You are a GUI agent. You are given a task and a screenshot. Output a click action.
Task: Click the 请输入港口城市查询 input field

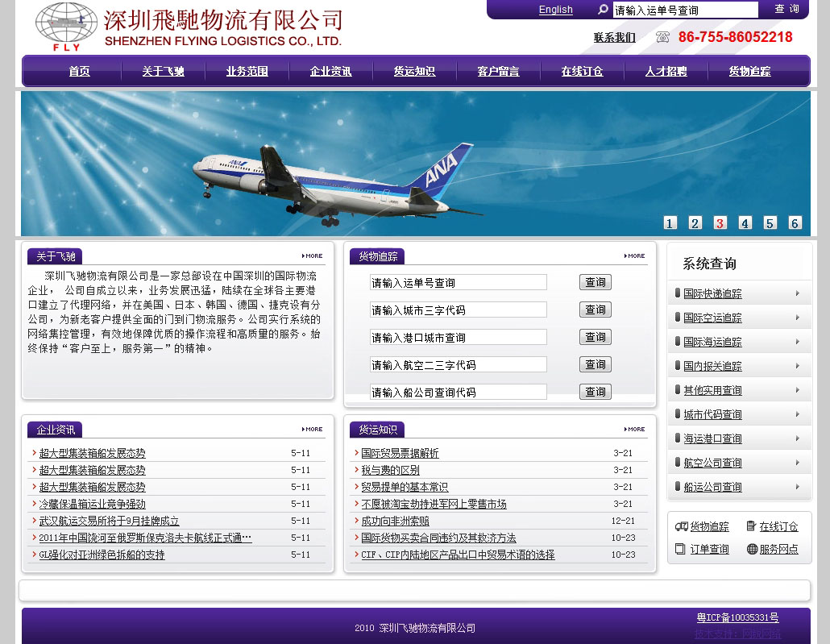458,338
